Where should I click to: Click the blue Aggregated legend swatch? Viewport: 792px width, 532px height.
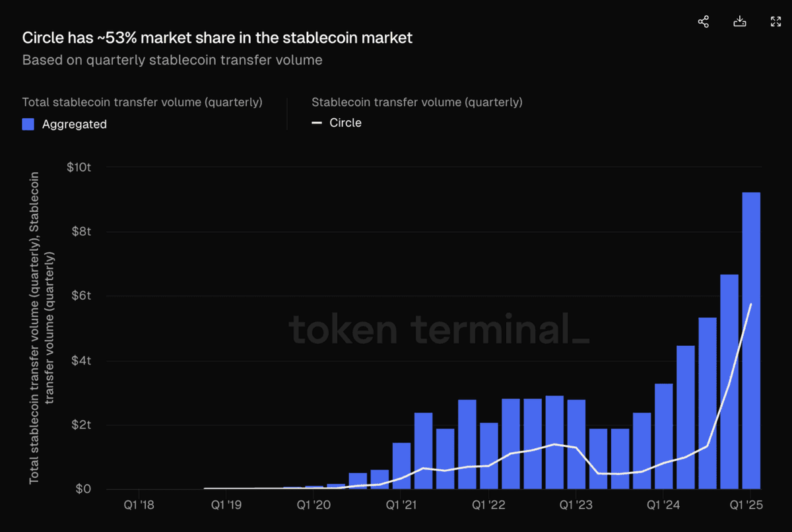[x=28, y=124]
